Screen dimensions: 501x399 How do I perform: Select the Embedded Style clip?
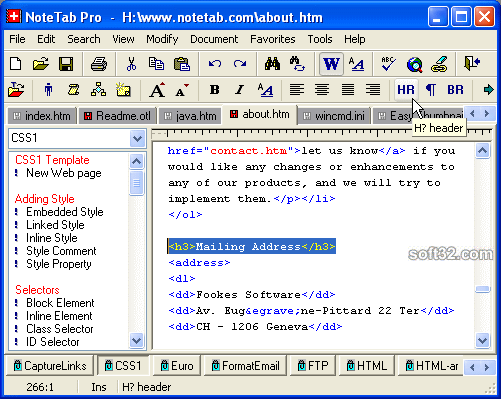65,212
